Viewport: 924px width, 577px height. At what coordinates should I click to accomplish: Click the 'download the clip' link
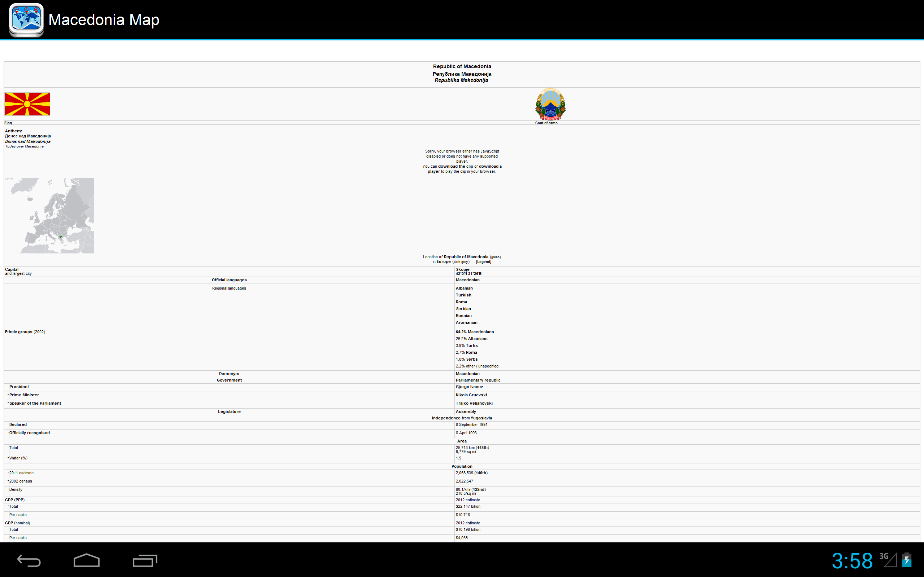[455, 166]
